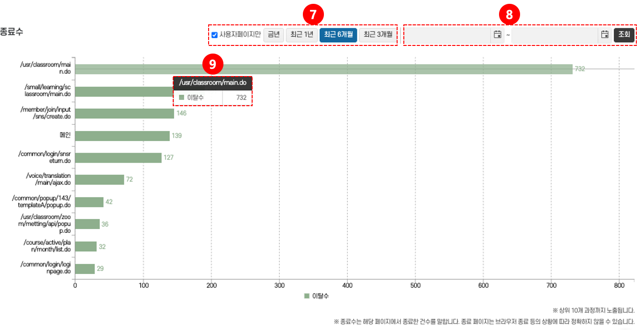Viewport: 644px width, 330px height.
Task: Click the /common/login/snsreturn.do bar with 127
Action: tap(119, 157)
